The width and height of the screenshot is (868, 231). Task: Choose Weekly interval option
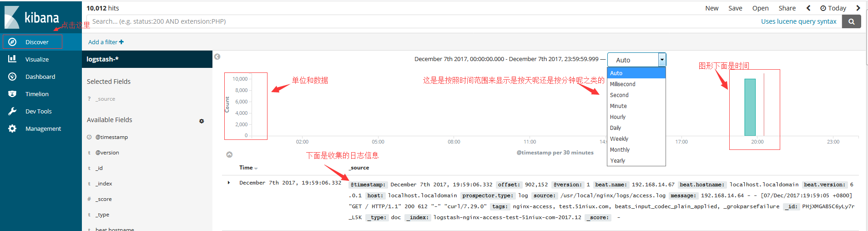coord(619,139)
